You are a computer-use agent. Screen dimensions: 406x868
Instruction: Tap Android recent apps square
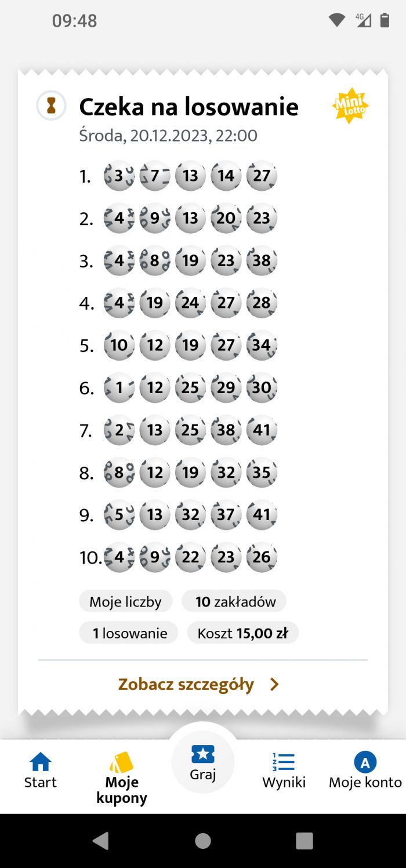pyautogui.click(x=304, y=841)
